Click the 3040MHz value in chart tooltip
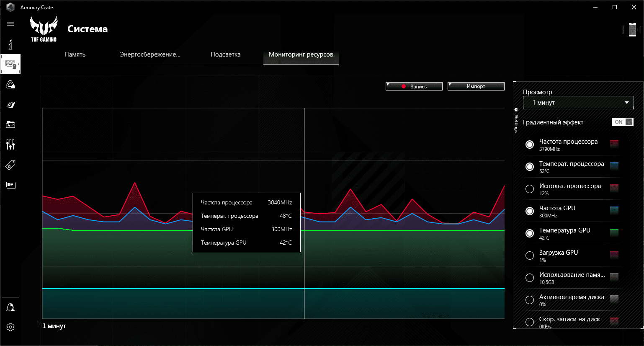This screenshot has width=644, height=346. [x=280, y=202]
